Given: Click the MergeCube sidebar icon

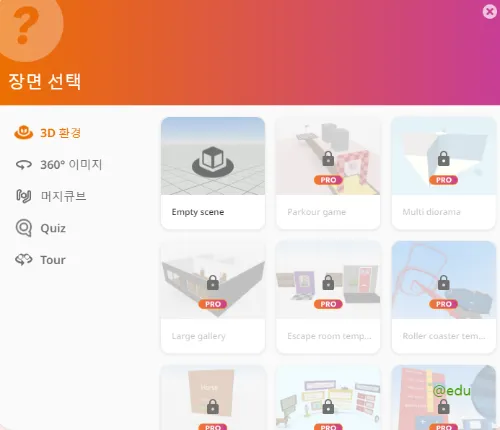Looking at the screenshot, I should pos(24,196).
